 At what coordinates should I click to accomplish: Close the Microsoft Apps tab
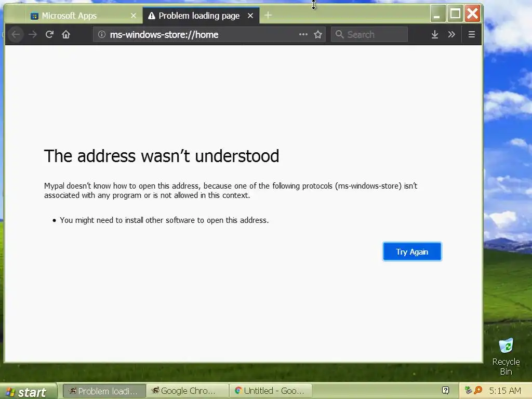(x=134, y=16)
